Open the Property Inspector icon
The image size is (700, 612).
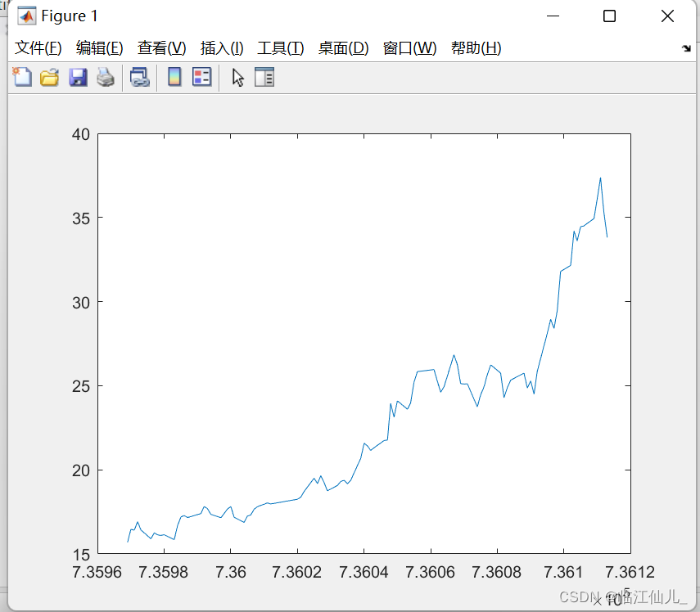pyautogui.click(x=264, y=77)
